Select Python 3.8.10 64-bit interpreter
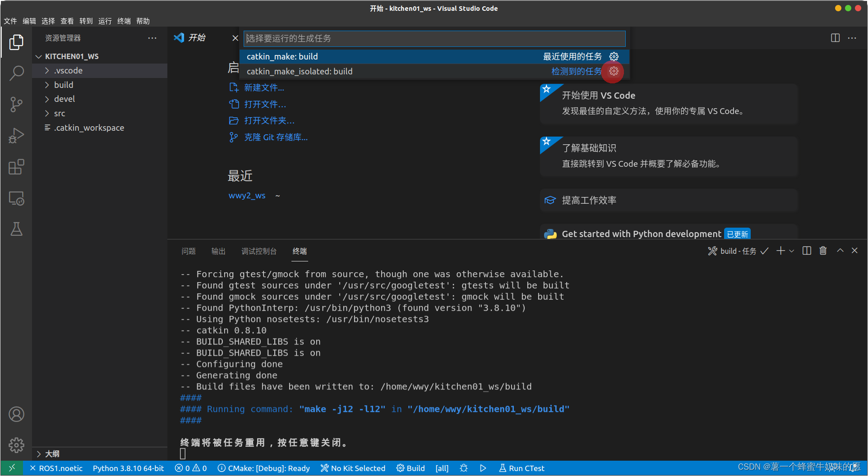Image resolution: width=868 pixels, height=476 pixels. pyautogui.click(x=128, y=468)
